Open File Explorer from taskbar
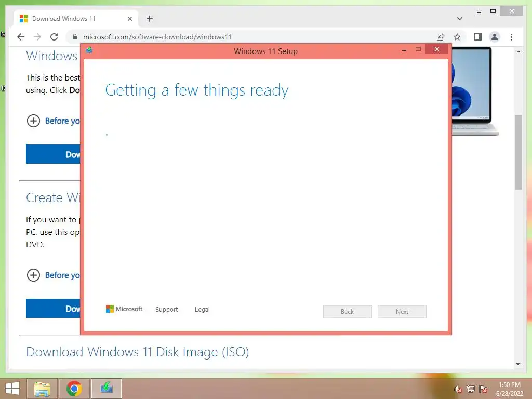 point(42,389)
